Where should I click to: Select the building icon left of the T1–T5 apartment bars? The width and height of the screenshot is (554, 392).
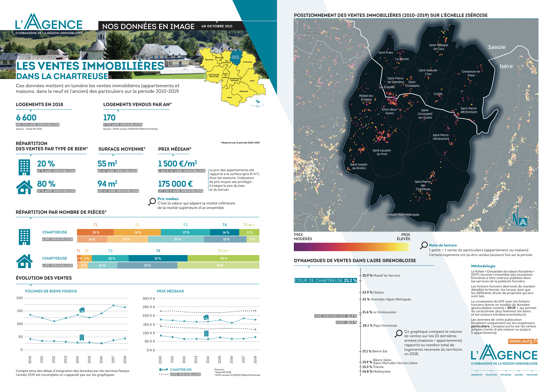pyautogui.click(x=24, y=237)
